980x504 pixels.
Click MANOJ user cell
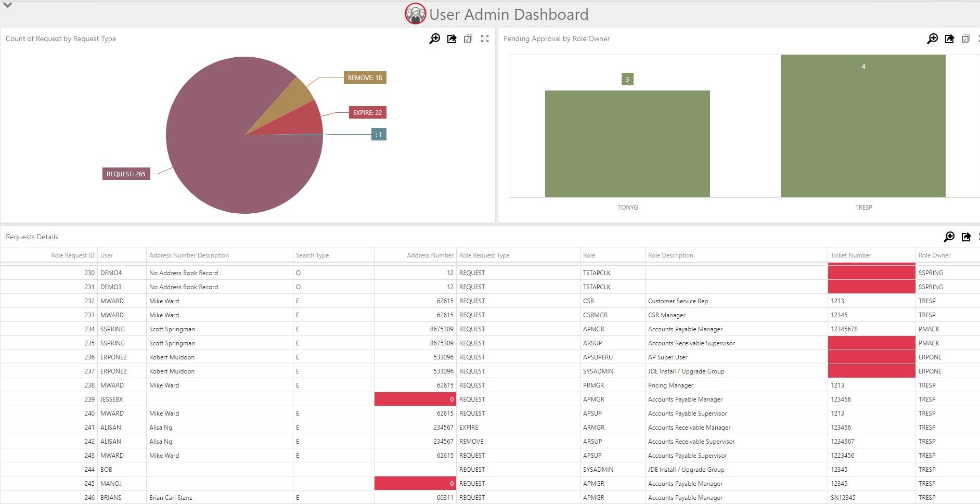tap(111, 483)
